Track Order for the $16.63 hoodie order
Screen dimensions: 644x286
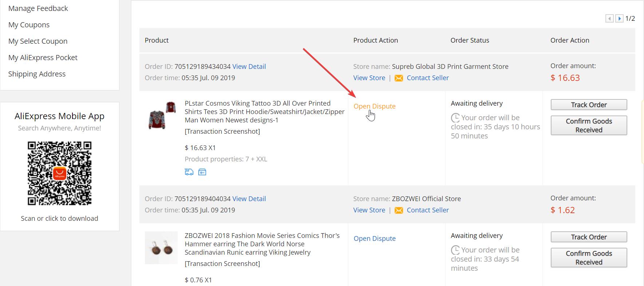pyautogui.click(x=588, y=105)
